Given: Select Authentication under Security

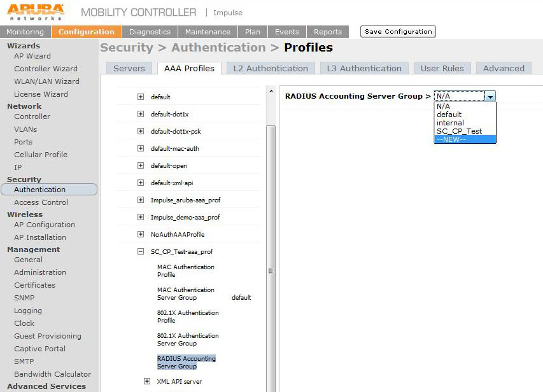Looking at the screenshot, I should pos(49,190).
